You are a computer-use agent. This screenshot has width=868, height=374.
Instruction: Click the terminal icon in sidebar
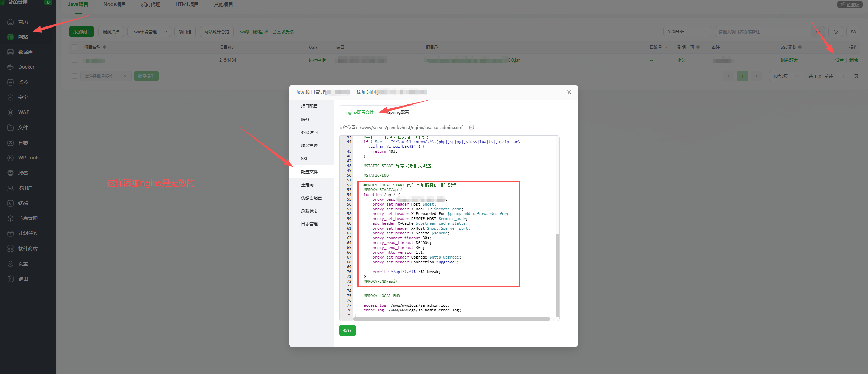coord(10,203)
